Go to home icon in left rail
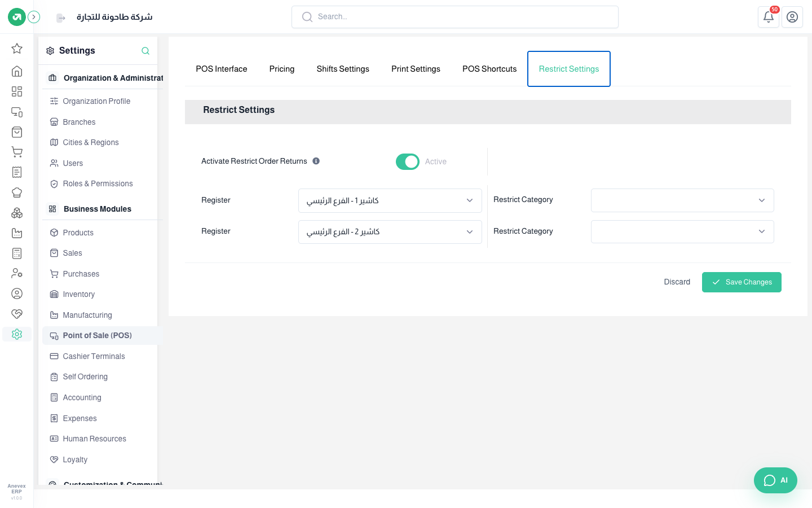The width and height of the screenshot is (812, 508). tap(17, 71)
